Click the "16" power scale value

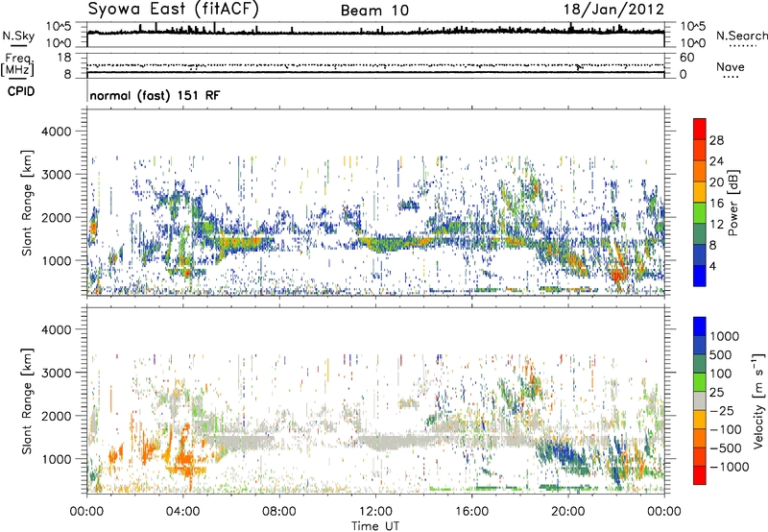click(x=716, y=204)
